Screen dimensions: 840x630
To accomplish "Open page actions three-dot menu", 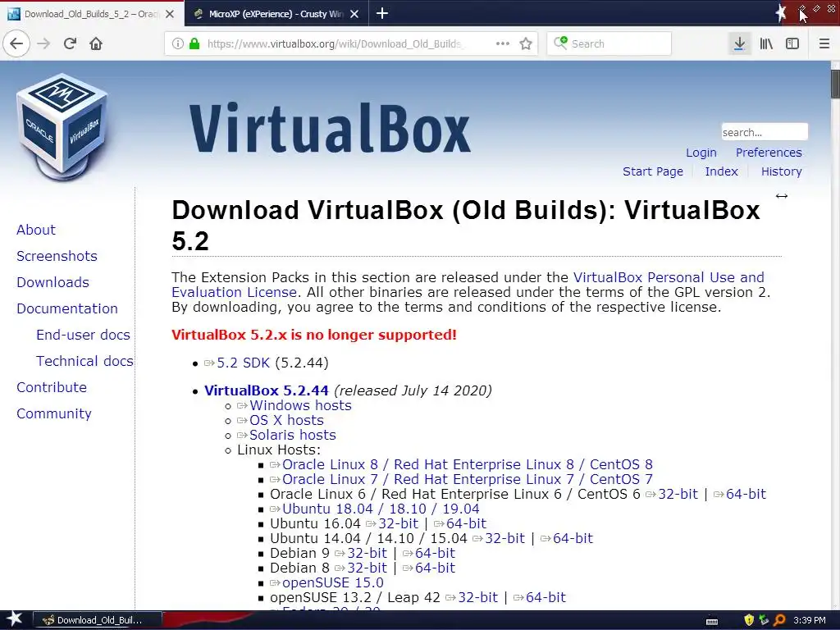I will (x=503, y=43).
